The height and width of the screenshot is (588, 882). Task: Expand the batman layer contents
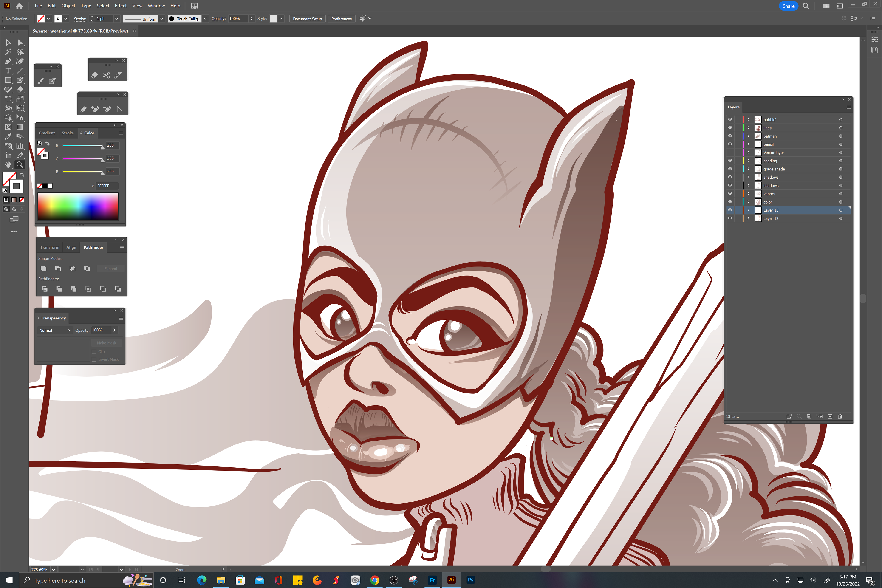pyautogui.click(x=749, y=136)
